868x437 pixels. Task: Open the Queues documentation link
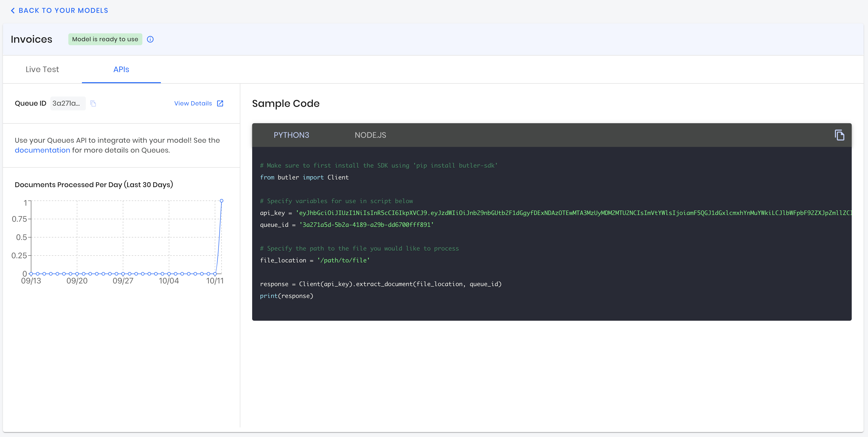click(42, 150)
